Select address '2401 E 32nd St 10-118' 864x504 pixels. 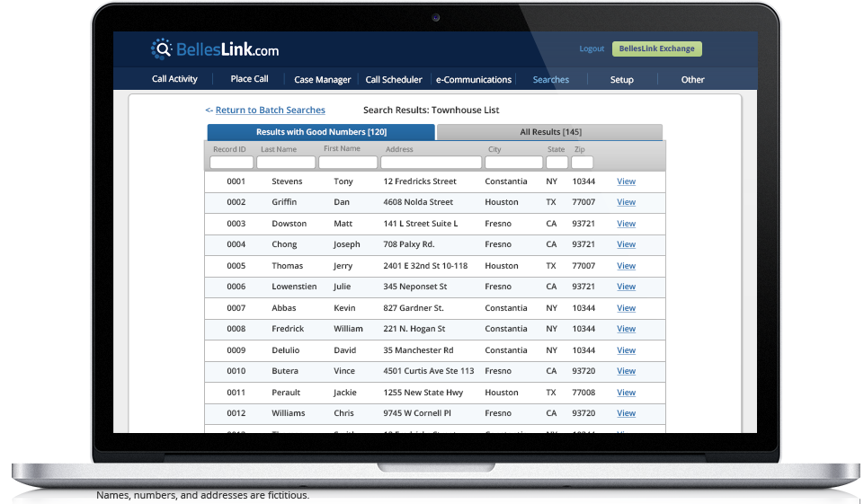click(425, 266)
